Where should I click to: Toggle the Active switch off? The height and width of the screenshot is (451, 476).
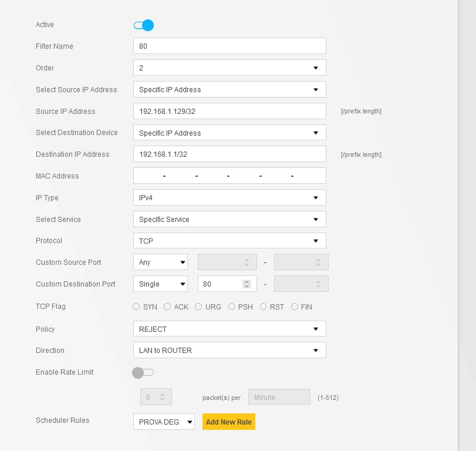[143, 25]
